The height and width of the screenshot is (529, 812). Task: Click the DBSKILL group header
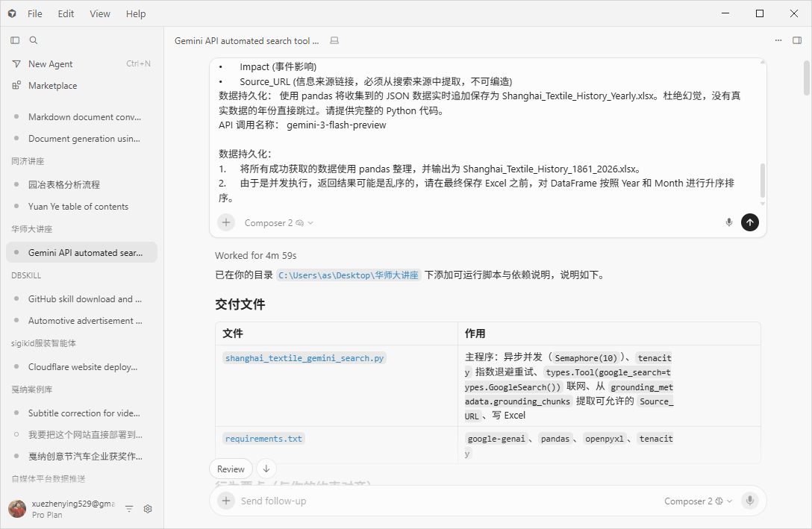[26, 275]
